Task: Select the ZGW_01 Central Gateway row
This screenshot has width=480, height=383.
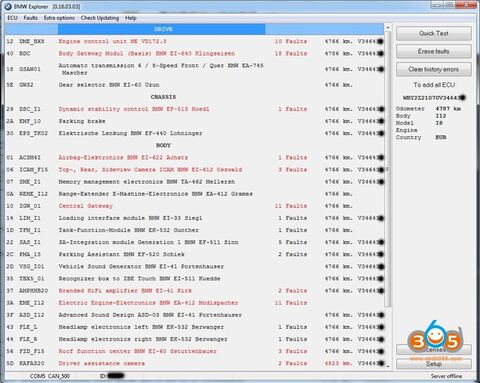Action: tap(195, 206)
